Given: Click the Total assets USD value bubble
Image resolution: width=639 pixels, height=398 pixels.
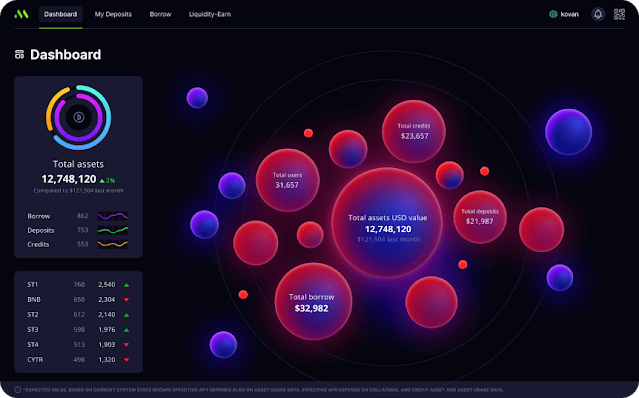Looking at the screenshot, I should click(388, 223).
